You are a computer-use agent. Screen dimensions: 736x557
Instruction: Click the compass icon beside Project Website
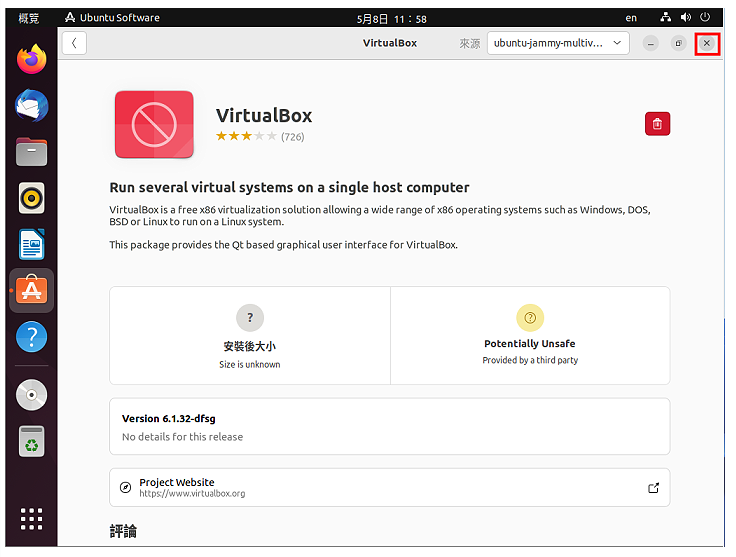click(x=125, y=488)
